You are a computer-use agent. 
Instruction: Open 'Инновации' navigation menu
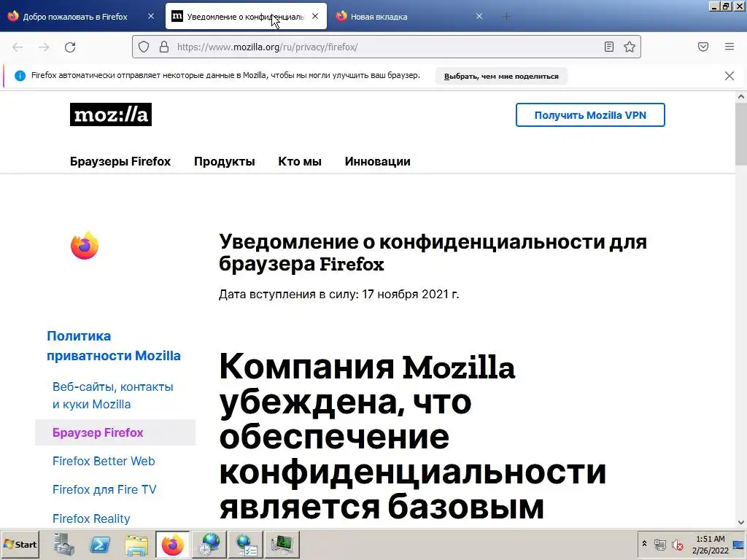point(377,161)
